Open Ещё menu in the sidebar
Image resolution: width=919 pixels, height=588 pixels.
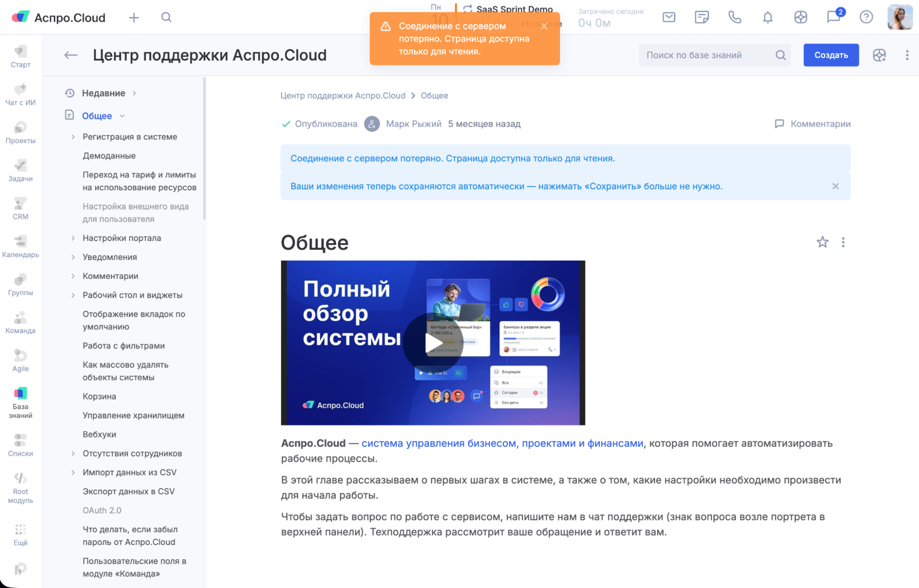coord(21,535)
